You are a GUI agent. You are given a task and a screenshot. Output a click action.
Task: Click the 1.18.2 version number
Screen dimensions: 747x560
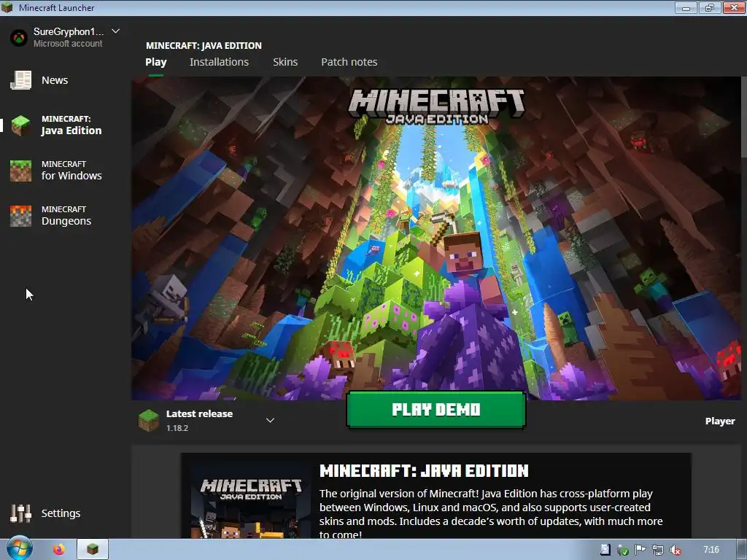177,428
